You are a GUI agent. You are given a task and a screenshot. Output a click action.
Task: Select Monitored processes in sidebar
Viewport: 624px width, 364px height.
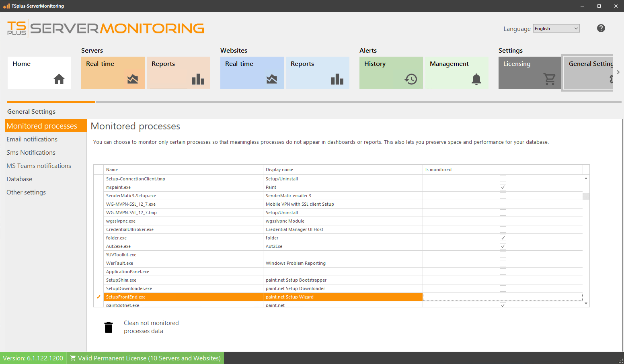46,126
